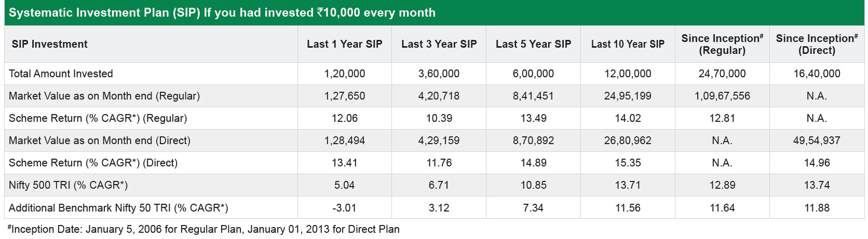This screenshot has width=868, height=239.
Task: Select Since Inception (Direct) column header
Action: pos(817,44)
